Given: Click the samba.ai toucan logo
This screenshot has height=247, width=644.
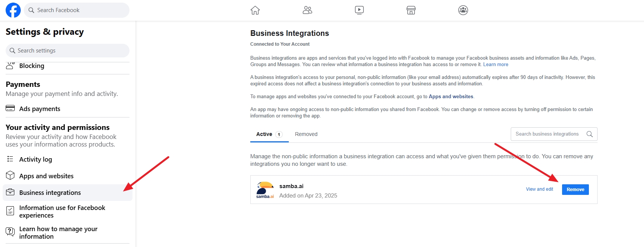Looking at the screenshot, I should (265, 190).
